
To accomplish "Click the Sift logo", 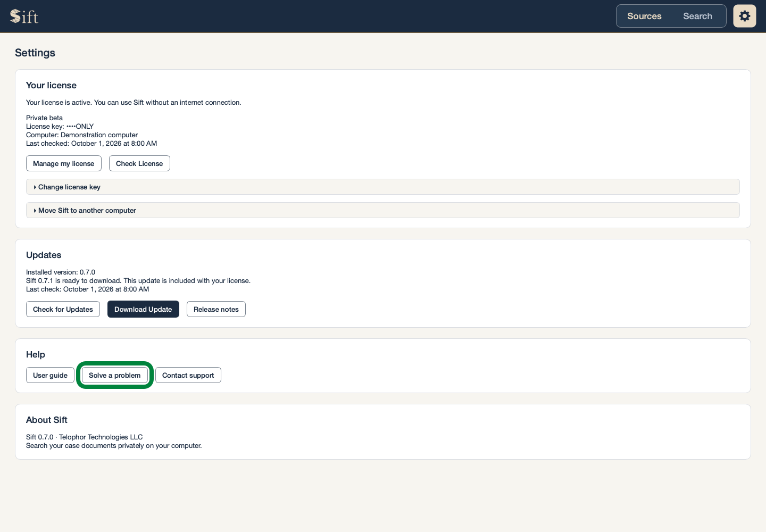I will (24, 16).
